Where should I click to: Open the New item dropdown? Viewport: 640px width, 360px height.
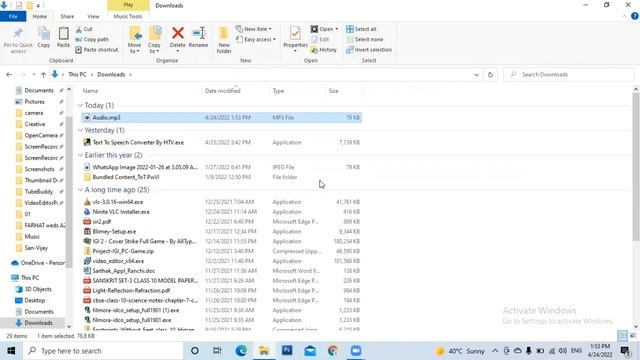tap(253, 29)
